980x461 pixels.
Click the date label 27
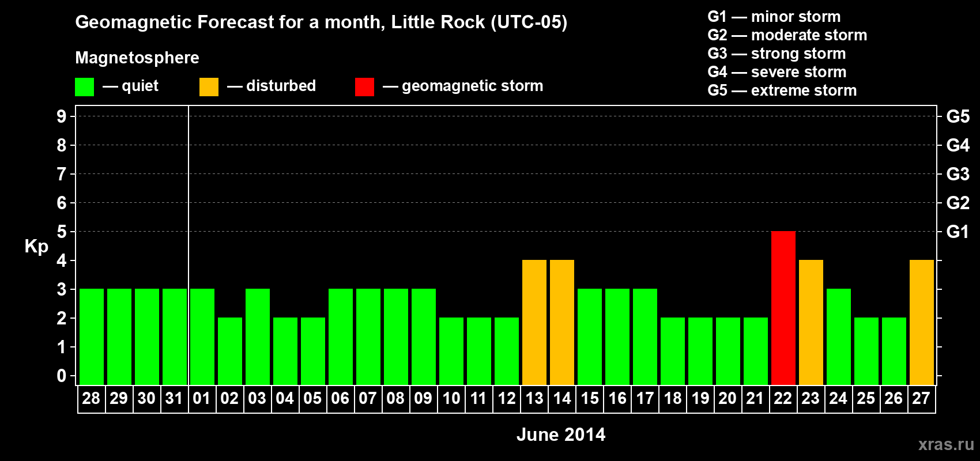pos(921,398)
